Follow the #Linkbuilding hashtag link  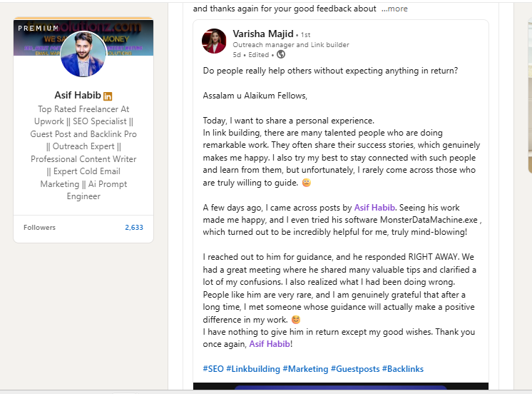click(x=252, y=369)
